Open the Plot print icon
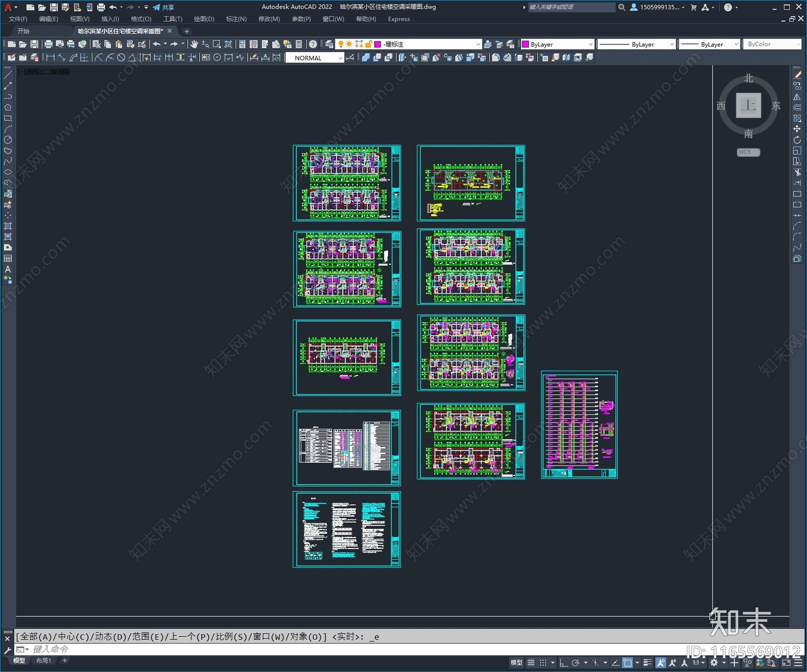This screenshot has height=672, width=807. tap(48, 44)
